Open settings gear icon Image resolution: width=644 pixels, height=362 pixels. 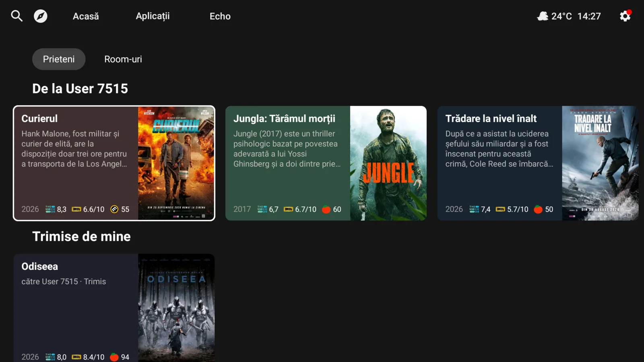[x=625, y=16]
